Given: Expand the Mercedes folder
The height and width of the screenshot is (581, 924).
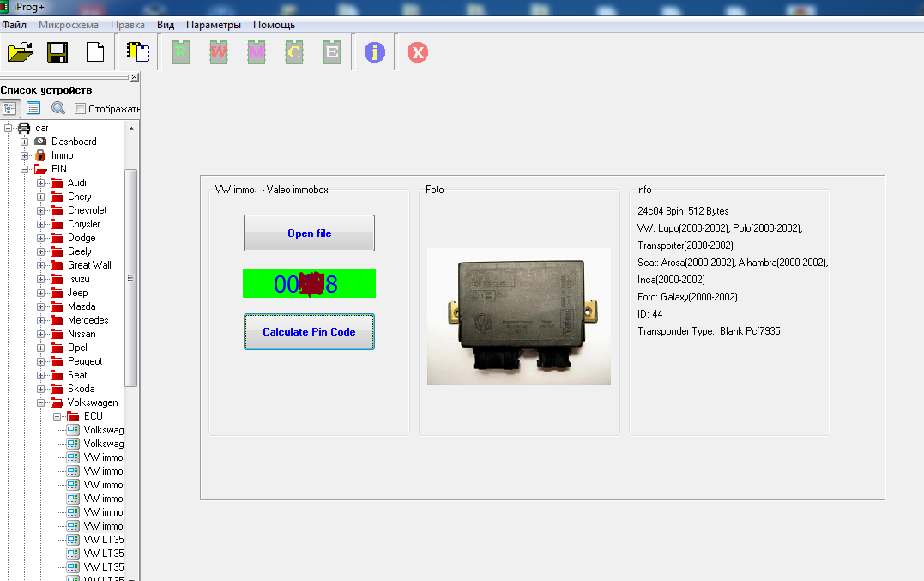Looking at the screenshot, I should coord(40,320).
